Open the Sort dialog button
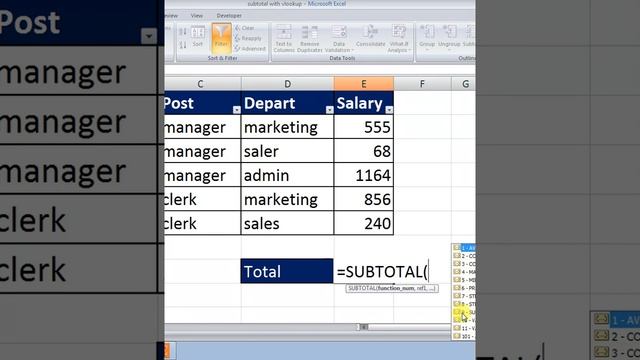Viewport: 640px width, 360px height. pyautogui.click(x=198, y=37)
